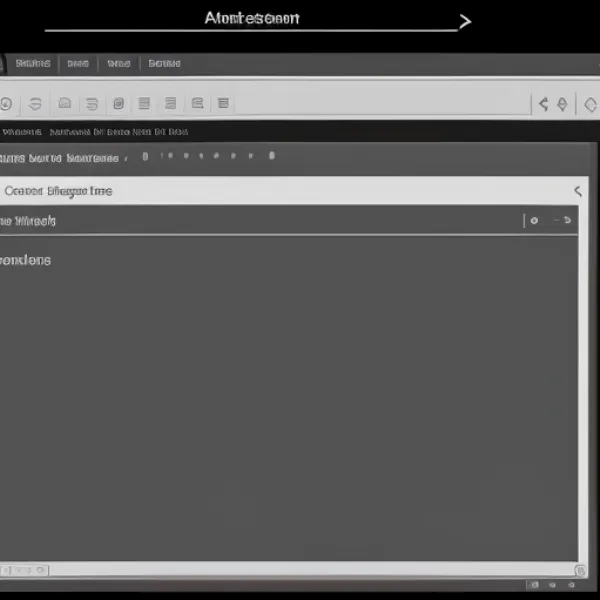Expand the arrow next to panel heading text
This screenshot has width=600, height=600.
(125, 158)
